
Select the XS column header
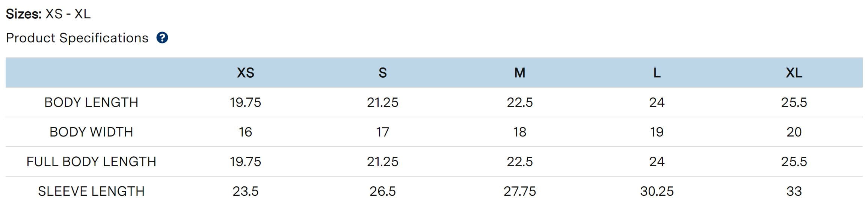(246, 73)
